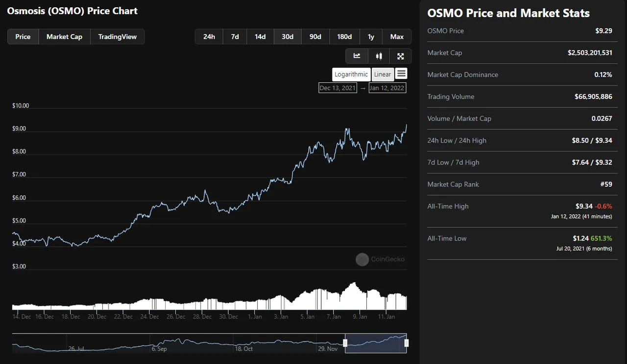Viewport: 627px width, 364px height.
Task: Click 18. Oct on navigator timeline
Action: click(x=244, y=349)
